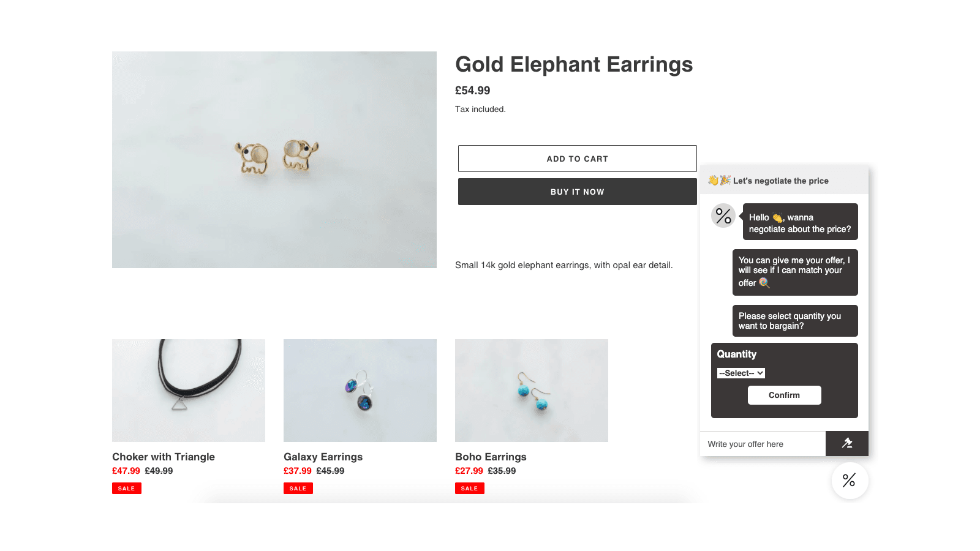
Task: Open the Gold Elephant Earrings main image
Action: coord(274,160)
